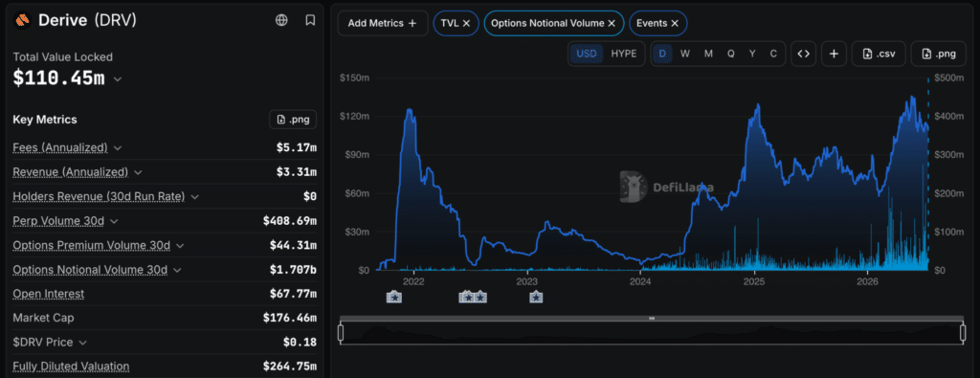Grab the left range slider handle
Screen dimensions: 980x378
[x=341, y=332]
